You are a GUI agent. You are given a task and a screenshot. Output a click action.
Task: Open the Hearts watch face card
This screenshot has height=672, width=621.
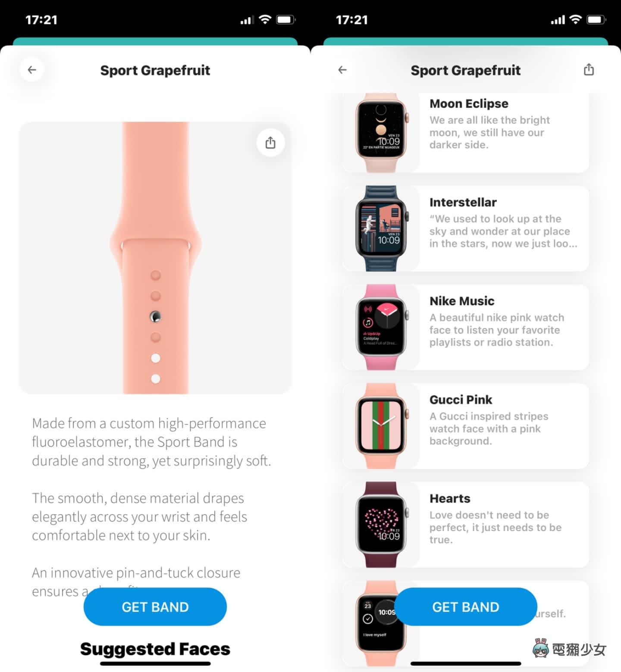click(466, 525)
